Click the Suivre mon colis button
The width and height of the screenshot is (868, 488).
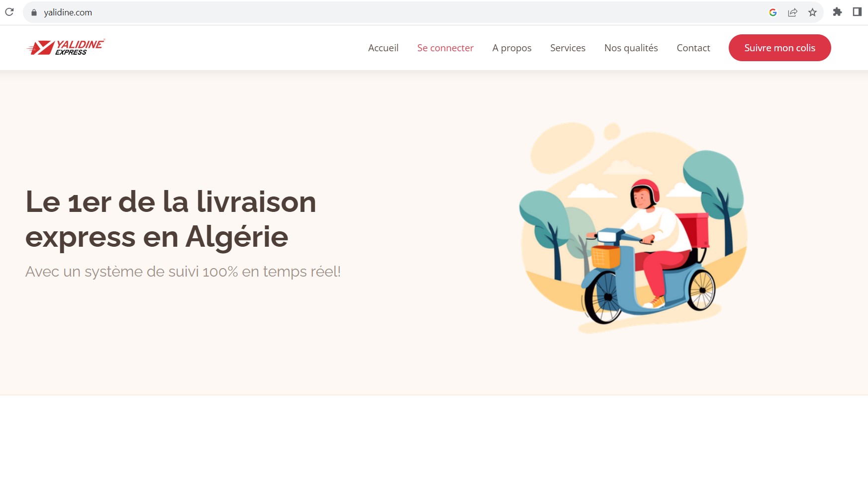tap(779, 48)
